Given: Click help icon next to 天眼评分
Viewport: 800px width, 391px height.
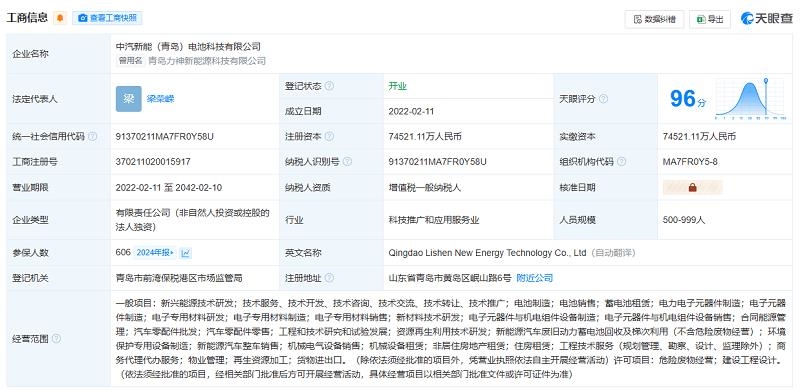Looking at the screenshot, I should click(x=603, y=99).
